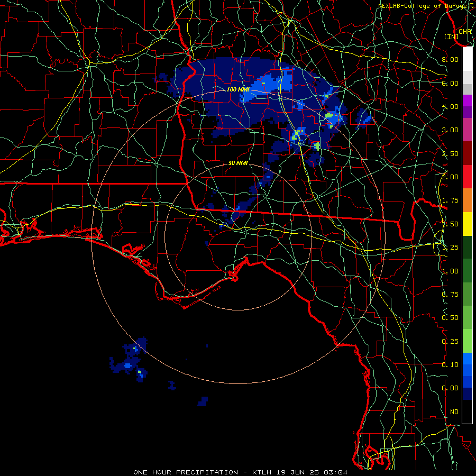Click the 0.50 legend value
Viewport: 476px width, 476px height.
click(x=450, y=318)
